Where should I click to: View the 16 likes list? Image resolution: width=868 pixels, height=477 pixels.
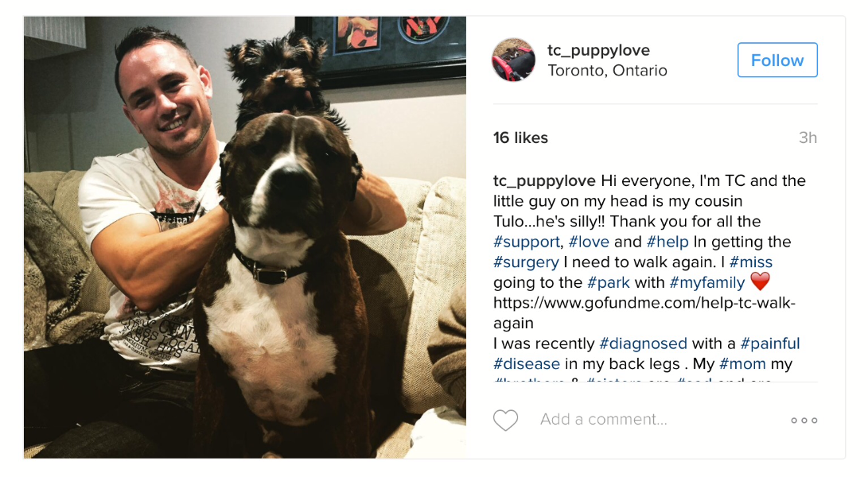pyautogui.click(x=520, y=138)
